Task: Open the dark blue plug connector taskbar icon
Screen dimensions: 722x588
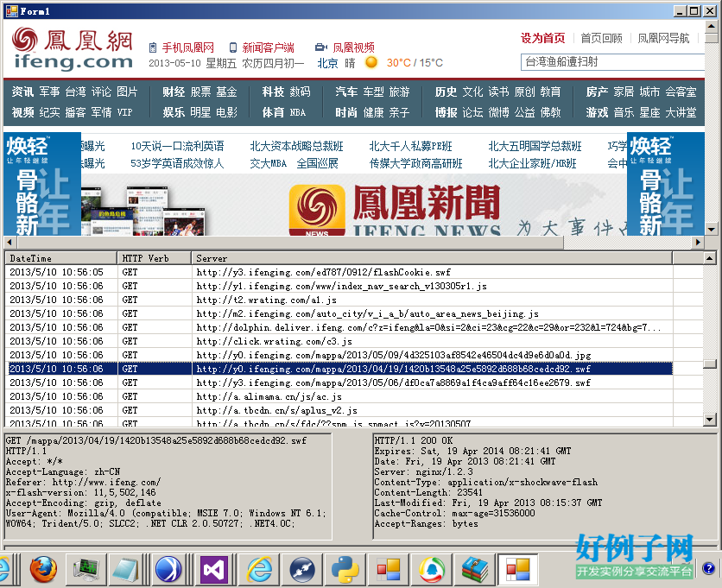Action: coord(302,570)
